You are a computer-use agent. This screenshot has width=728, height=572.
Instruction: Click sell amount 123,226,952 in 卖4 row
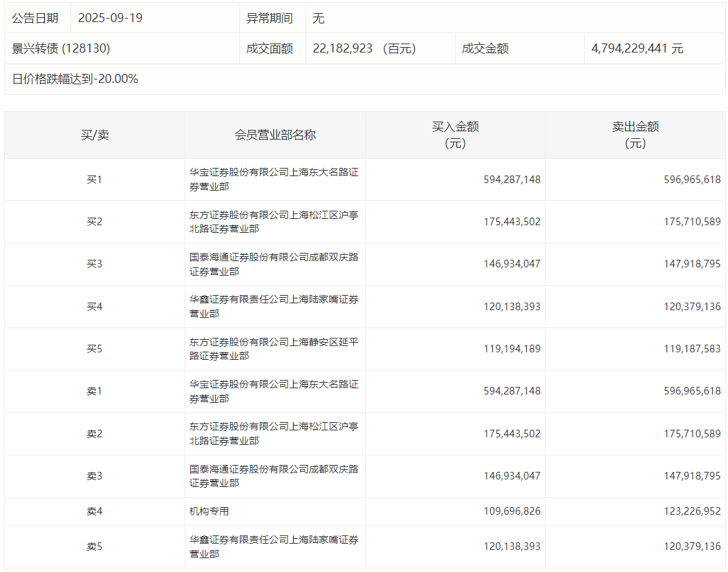[x=691, y=511]
